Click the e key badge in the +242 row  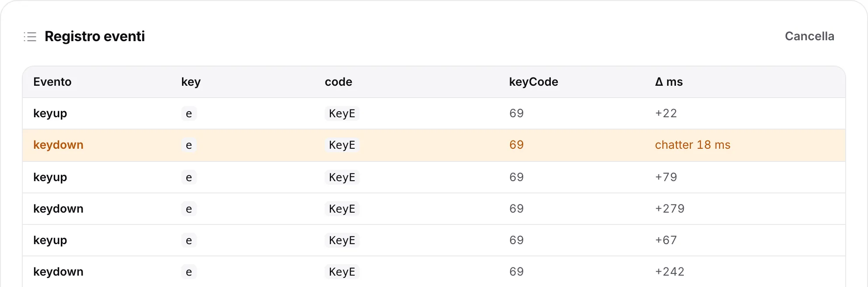[189, 272]
